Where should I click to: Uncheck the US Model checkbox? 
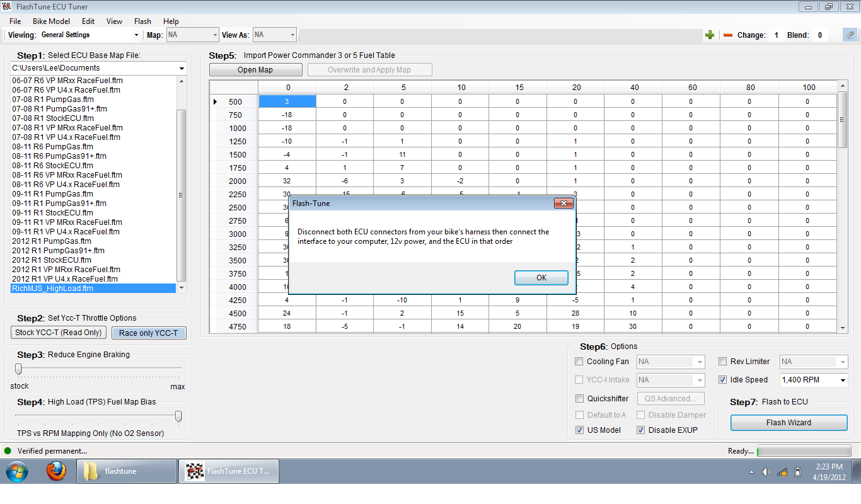[579, 430]
